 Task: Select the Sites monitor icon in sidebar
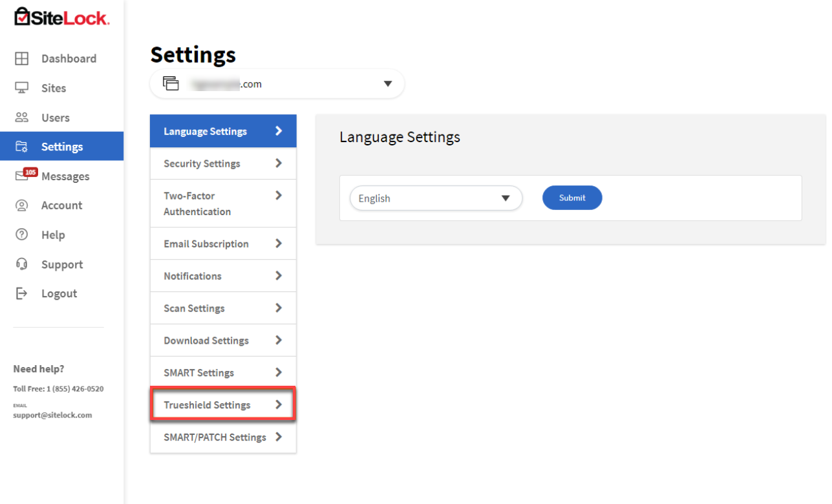(x=21, y=88)
